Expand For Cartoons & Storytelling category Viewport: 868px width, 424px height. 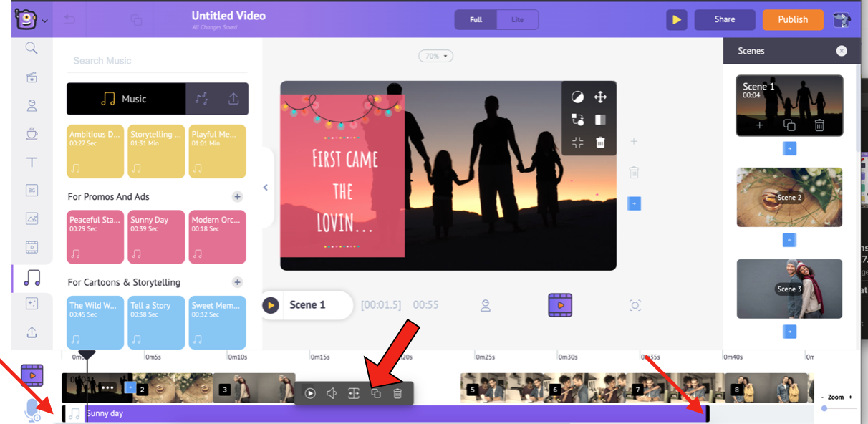(237, 282)
